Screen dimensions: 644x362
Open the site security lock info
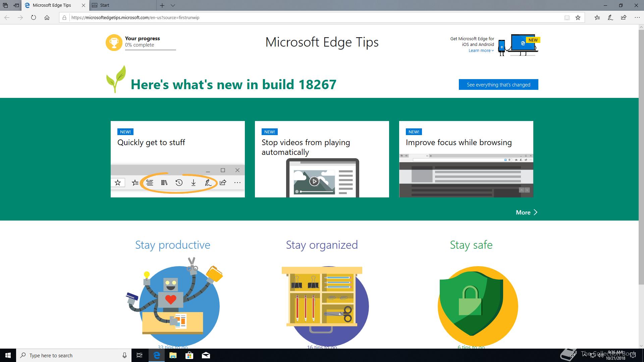pyautogui.click(x=64, y=18)
